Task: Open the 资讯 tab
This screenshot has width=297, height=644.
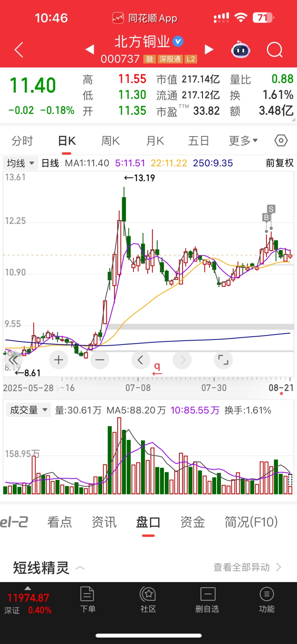Action: [x=104, y=522]
